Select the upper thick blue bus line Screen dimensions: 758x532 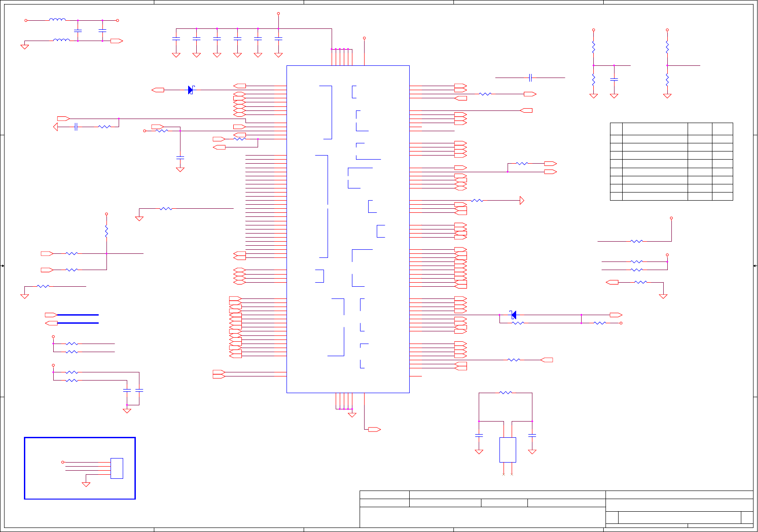pos(78,315)
